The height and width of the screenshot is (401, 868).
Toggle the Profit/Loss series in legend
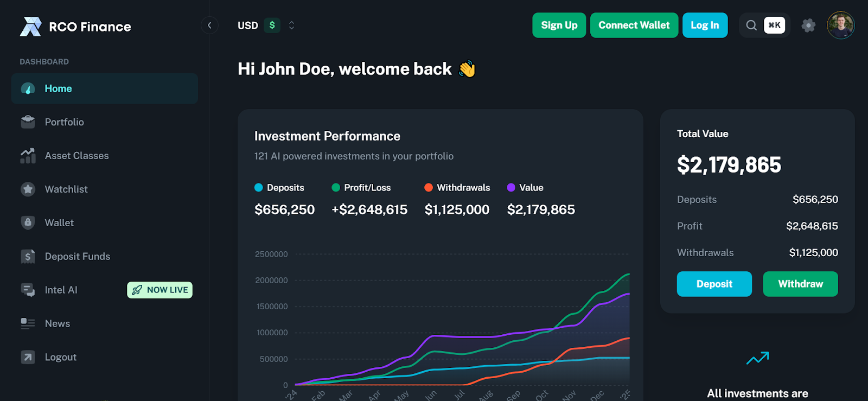pos(336,188)
